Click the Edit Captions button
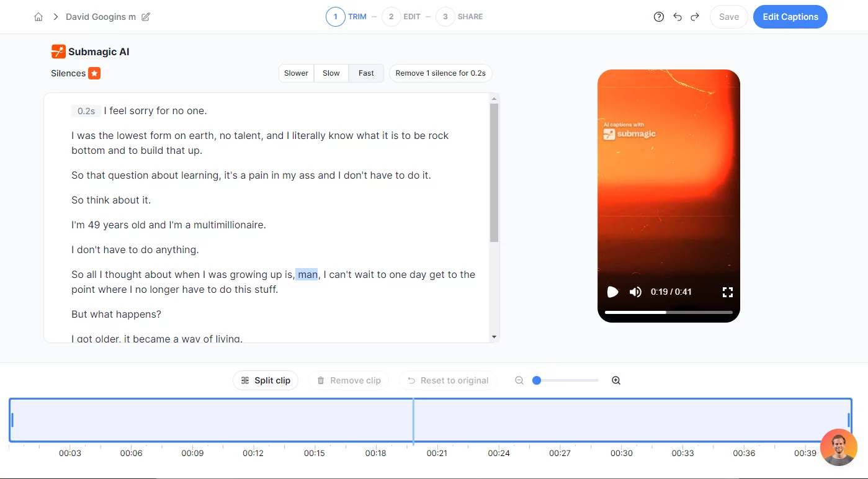Screen dimensions: 868x479 click(x=790, y=17)
